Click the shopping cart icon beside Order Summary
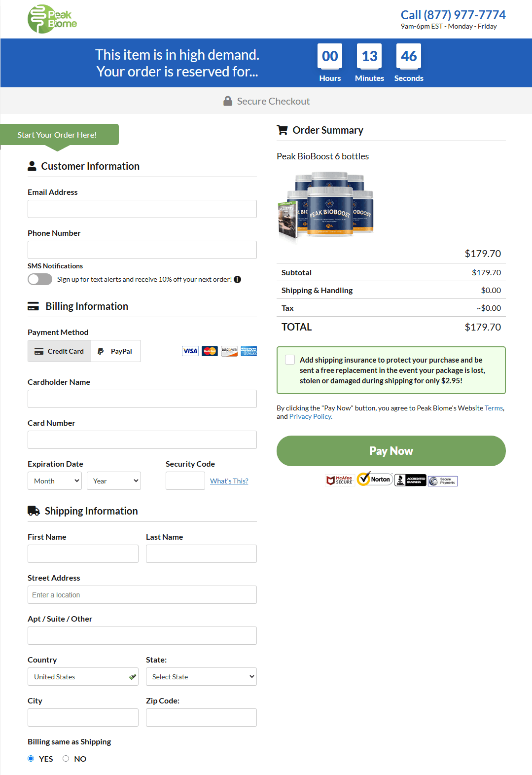The width and height of the screenshot is (532, 775). [x=282, y=130]
